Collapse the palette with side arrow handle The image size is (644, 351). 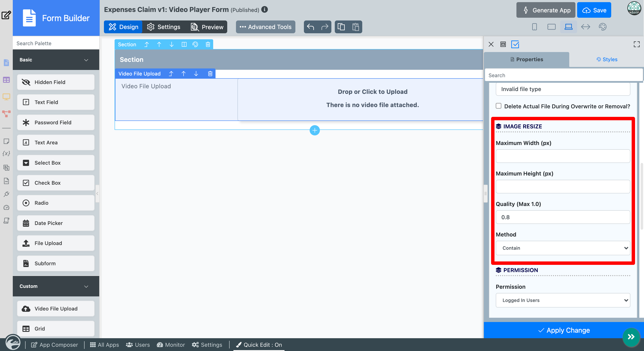(x=97, y=194)
